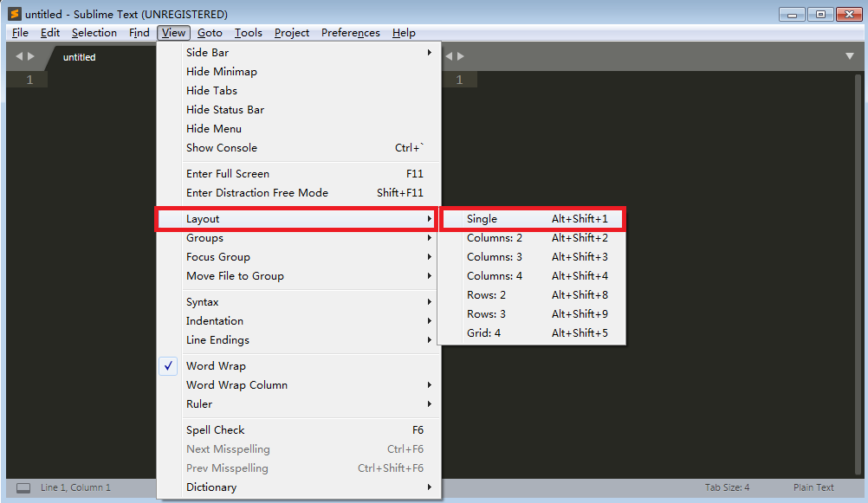868x503 pixels.
Task: Choose Rows: 3 layout
Action: pyautogui.click(x=532, y=313)
